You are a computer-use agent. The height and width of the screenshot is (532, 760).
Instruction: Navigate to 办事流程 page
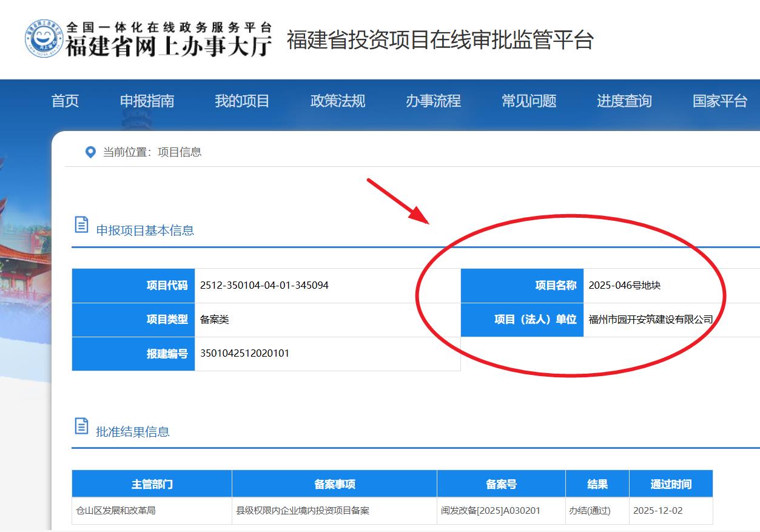pos(433,101)
